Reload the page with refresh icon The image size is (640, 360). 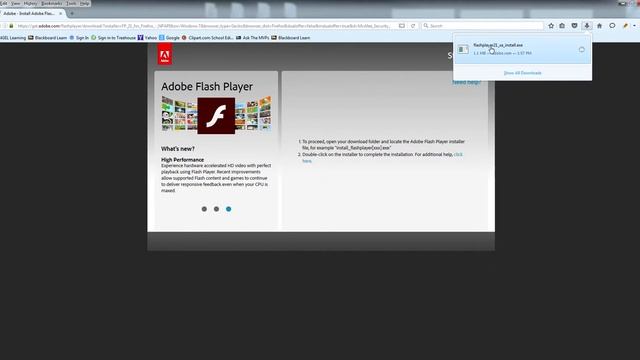click(413, 26)
